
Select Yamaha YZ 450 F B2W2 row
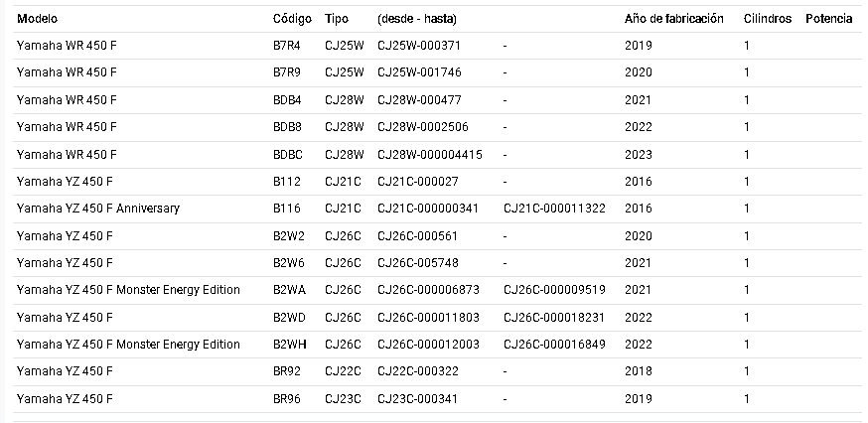click(434, 236)
